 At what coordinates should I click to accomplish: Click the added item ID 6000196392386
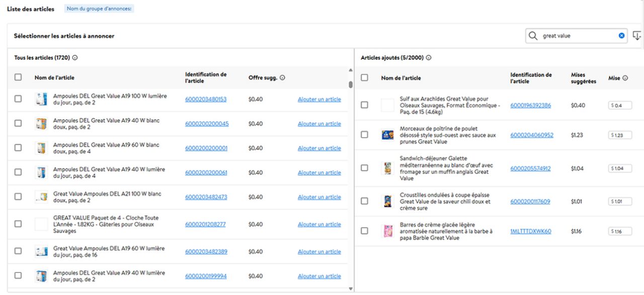530,106
